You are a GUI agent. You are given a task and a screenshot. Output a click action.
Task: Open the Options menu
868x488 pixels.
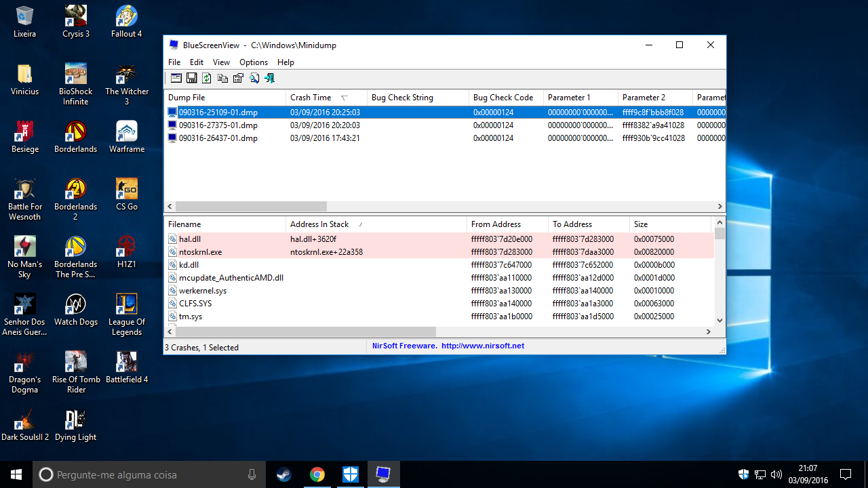(x=254, y=62)
